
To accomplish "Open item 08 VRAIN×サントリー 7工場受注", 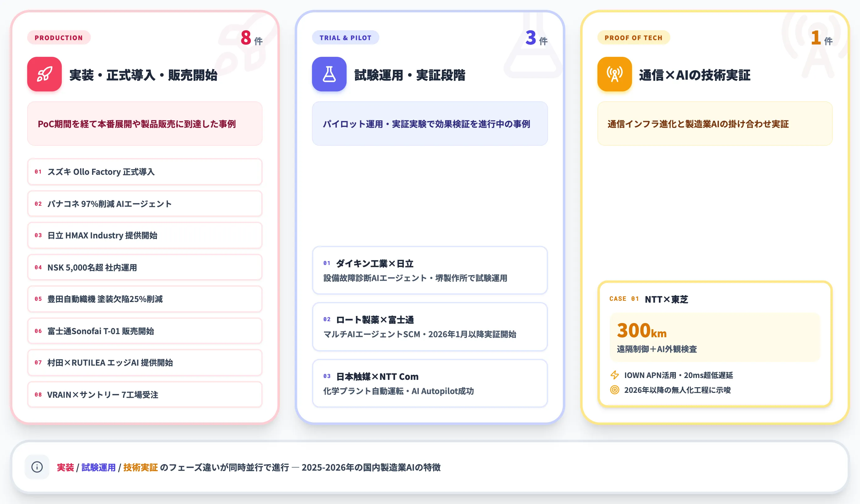I will [x=145, y=394].
